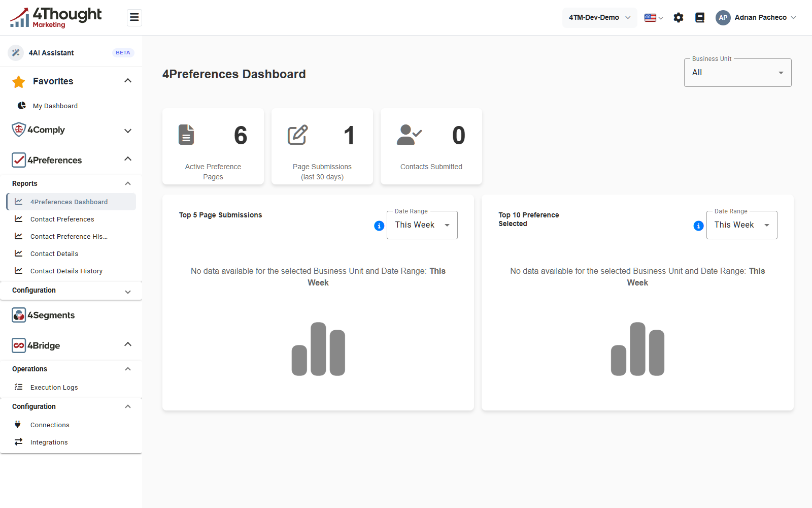Click the Contact Details chart icon
Image resolution: width=812 pixels, height=508 pixels.
[19, 253]
